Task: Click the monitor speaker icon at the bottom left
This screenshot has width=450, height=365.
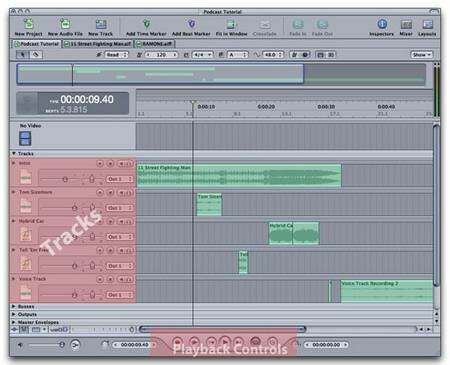Action: click(x=20, y=345)
